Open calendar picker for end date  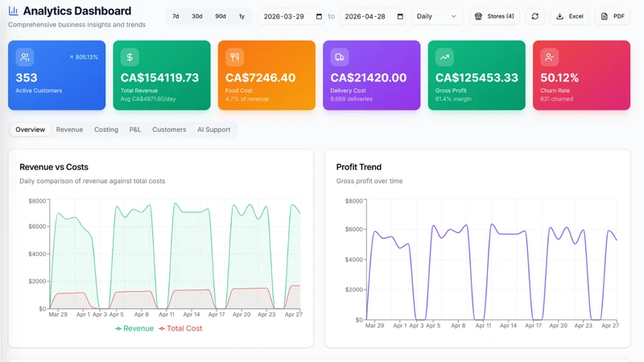pyautogui.click(x=400, y=16)
